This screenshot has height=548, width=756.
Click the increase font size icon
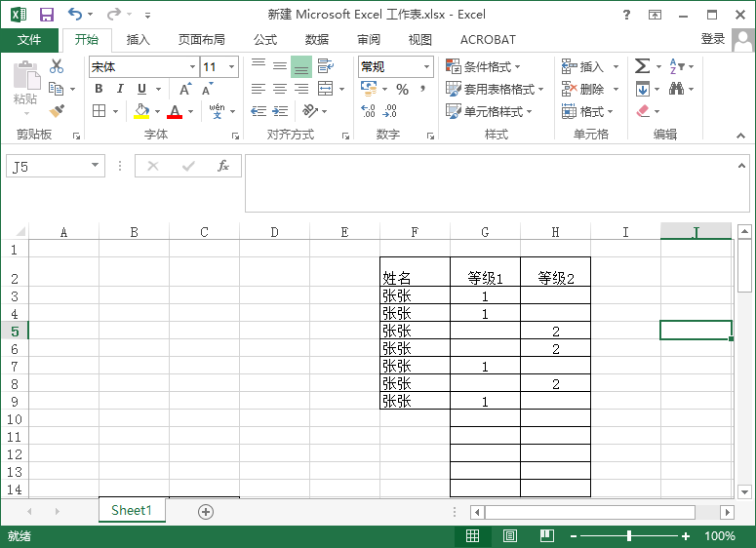187,89
